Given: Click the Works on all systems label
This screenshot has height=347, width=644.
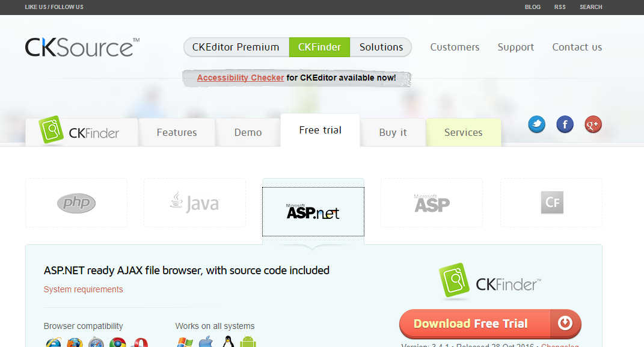Looking at the screenshot, I should point(215,326).
